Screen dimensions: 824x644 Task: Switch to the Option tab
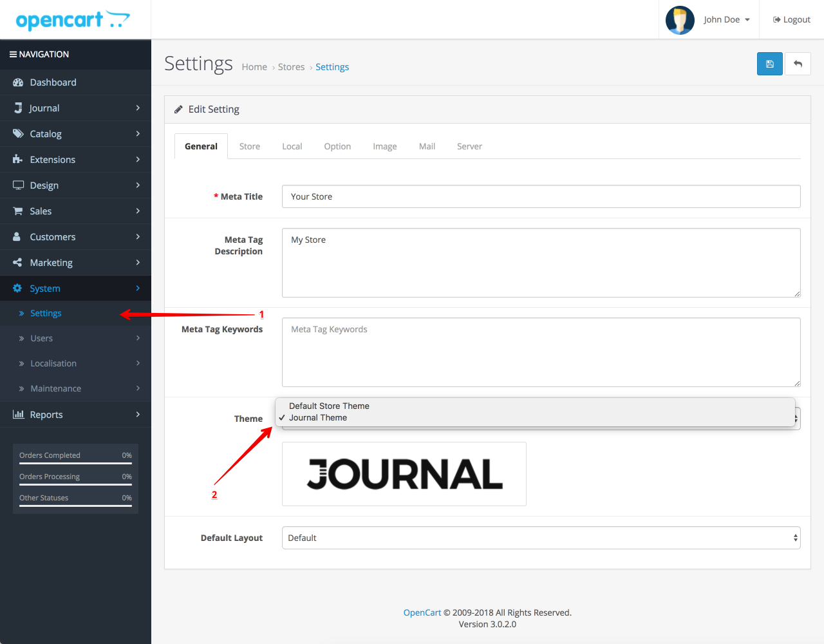337,146
